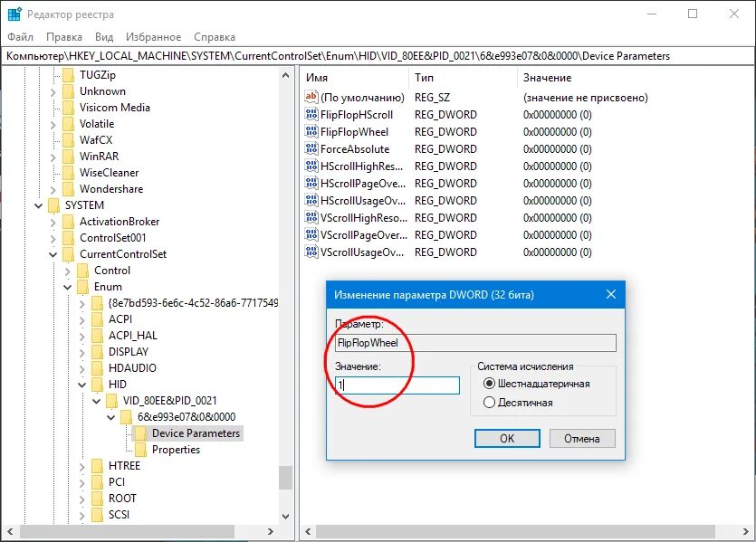756x542 pixels.
Task: Click the DISPLAY folder icon
Action: click(98, 352)
